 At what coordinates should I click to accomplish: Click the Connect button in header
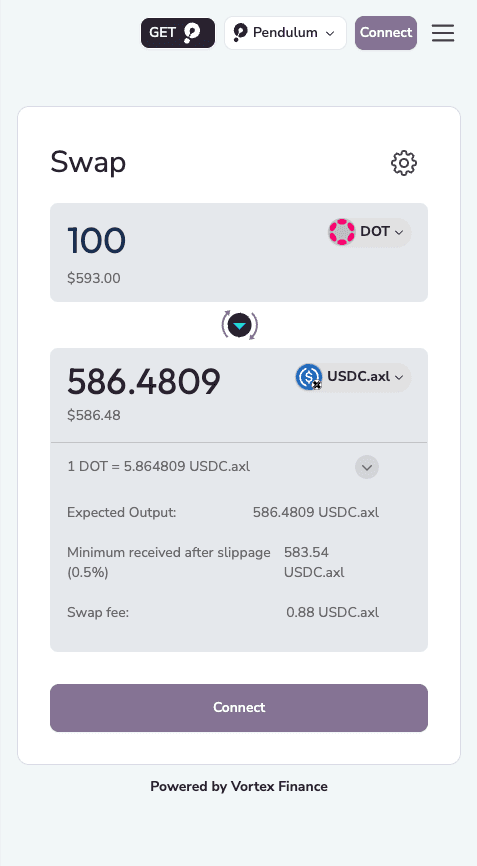pyautogui.click(x=386, y=33)
